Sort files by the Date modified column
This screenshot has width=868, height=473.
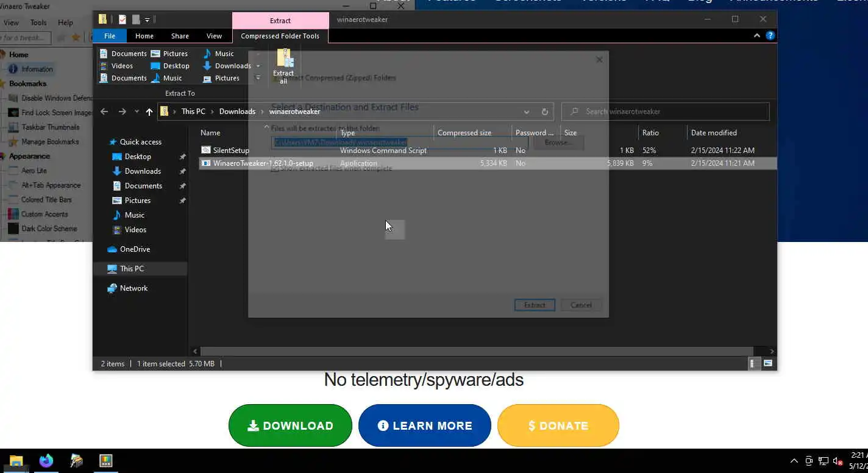714,133
